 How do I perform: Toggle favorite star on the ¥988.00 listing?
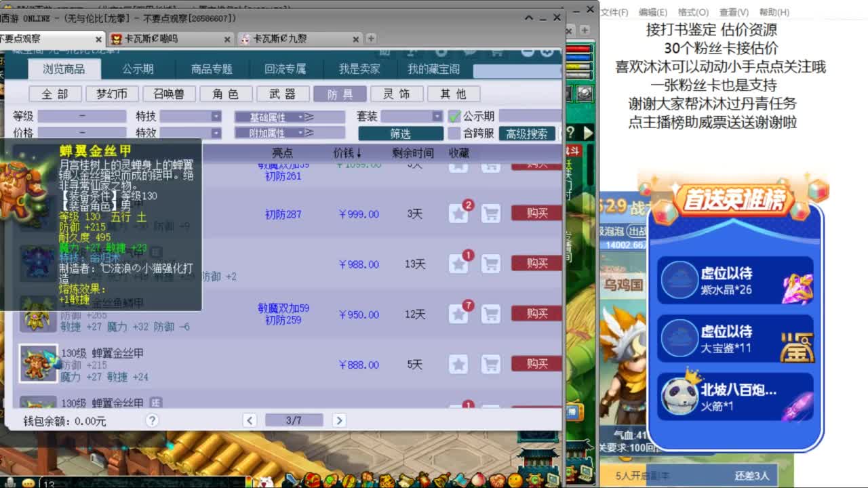point(459,264)
